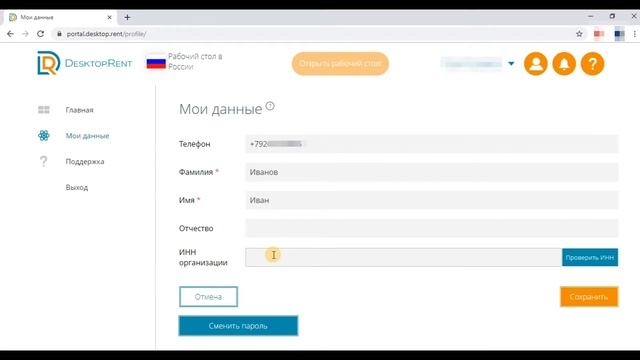This screenshot has height=360, width=640.
Task: Click Открыть рабочий стол button
Action: point(340,64)
